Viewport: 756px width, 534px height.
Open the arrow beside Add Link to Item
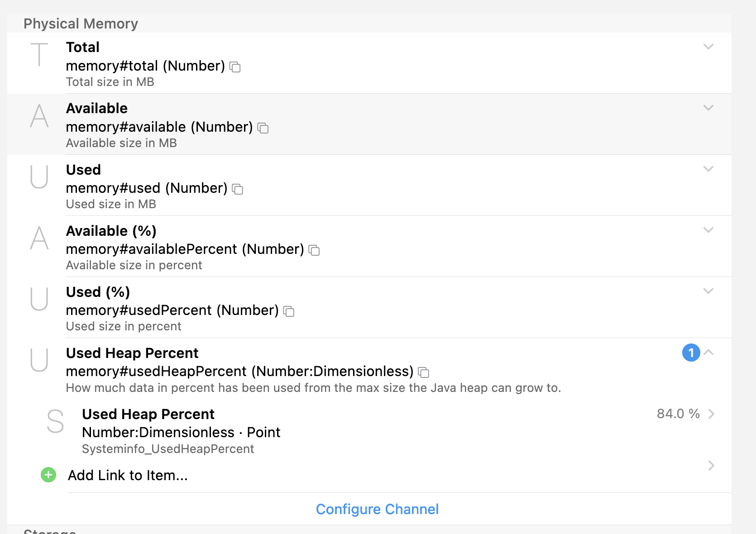(x=711, y=466)
